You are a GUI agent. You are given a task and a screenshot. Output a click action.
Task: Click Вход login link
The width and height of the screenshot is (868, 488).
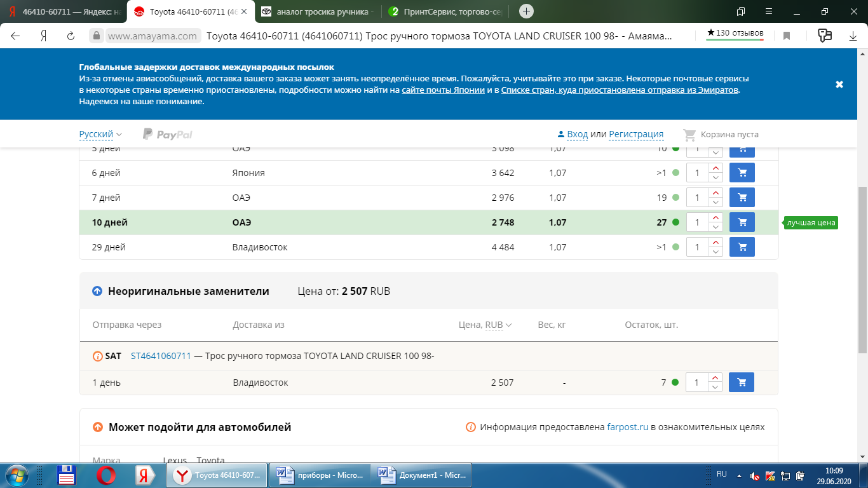(x=578, y=134)
